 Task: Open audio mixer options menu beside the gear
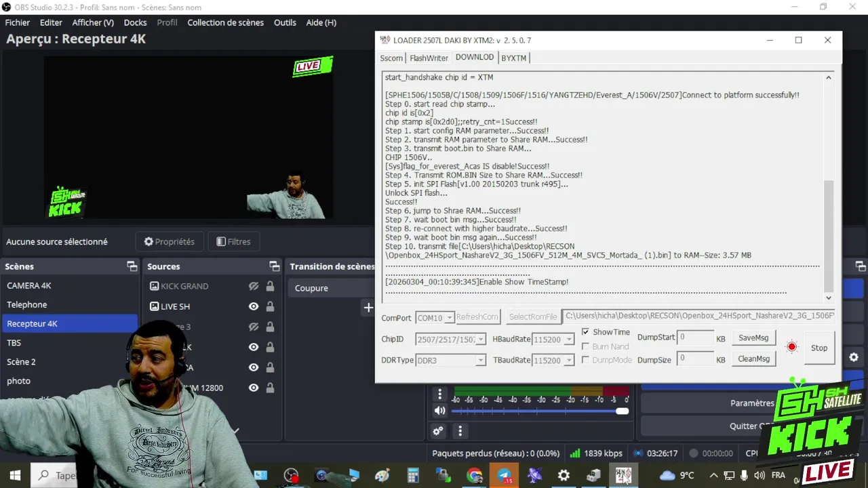click(x=460, y=430)
